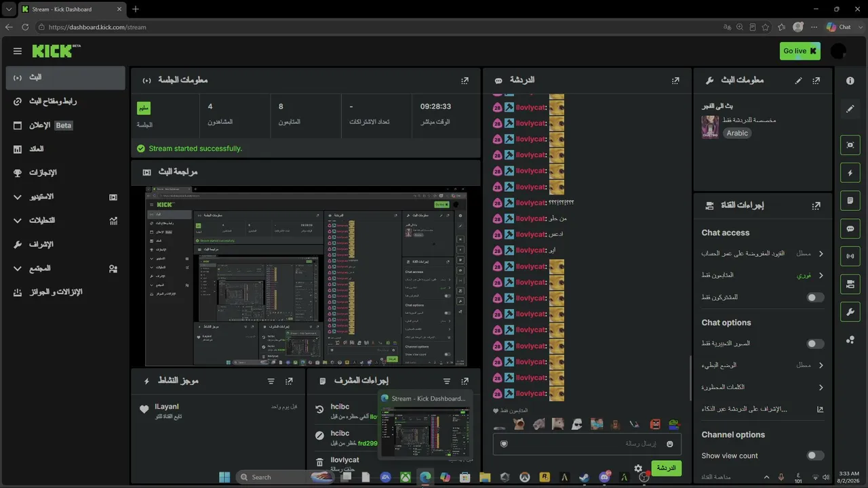This screenshot has width=868, height=488.
Task: Open chat settings gear next to الدردشة button
Action: 638,468
